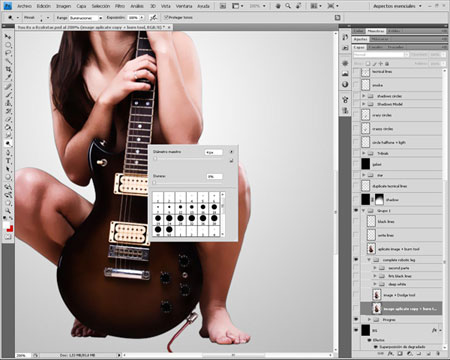Screen dimensions: 450x360
Task: Collapse the Grupo 1 group
Action: [x=364, y=211]
